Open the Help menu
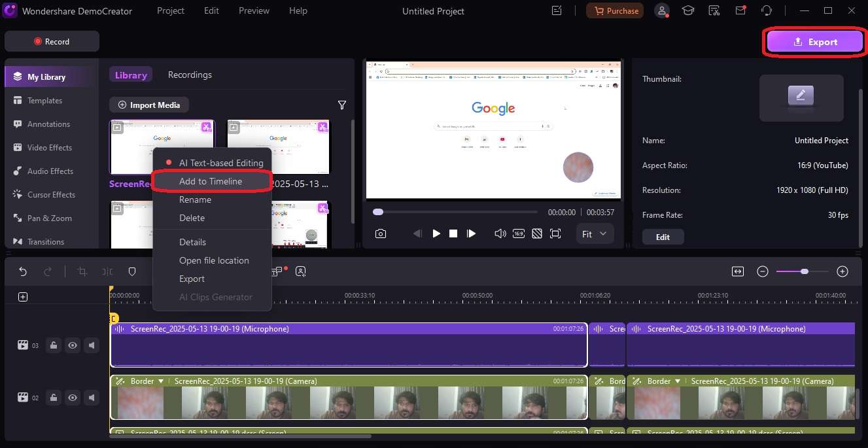 [298, 10]
